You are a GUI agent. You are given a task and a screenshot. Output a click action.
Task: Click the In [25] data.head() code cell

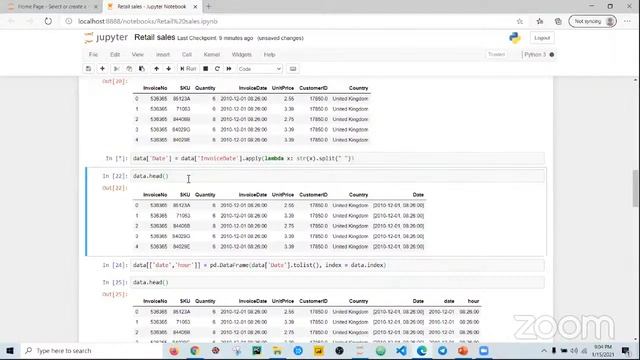point(338,282)
